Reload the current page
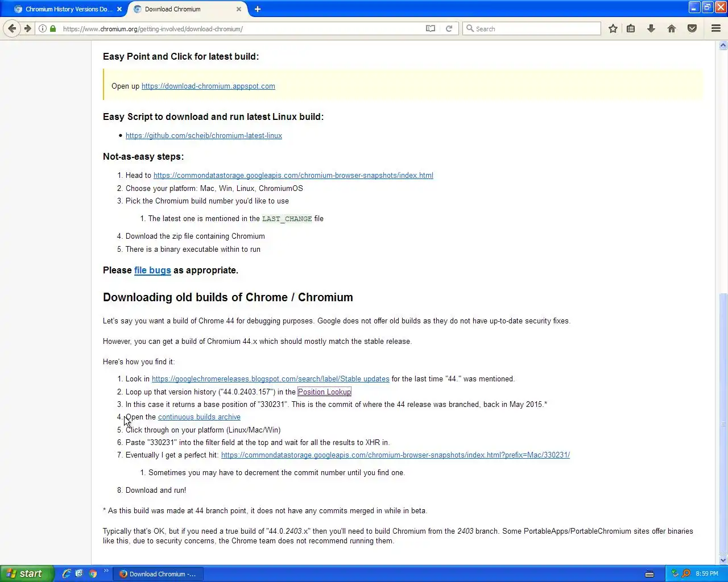This screenshot has width=728, height=582. [x=449, y=28]
